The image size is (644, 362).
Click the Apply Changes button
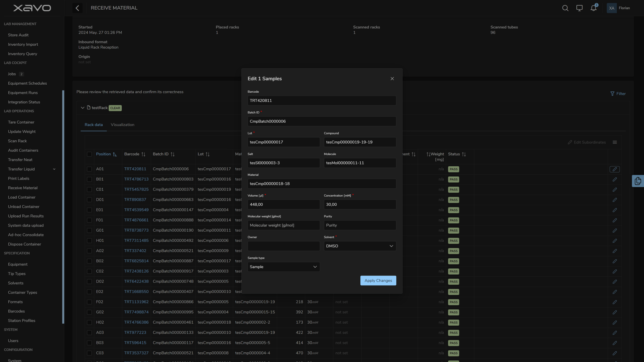378,281
